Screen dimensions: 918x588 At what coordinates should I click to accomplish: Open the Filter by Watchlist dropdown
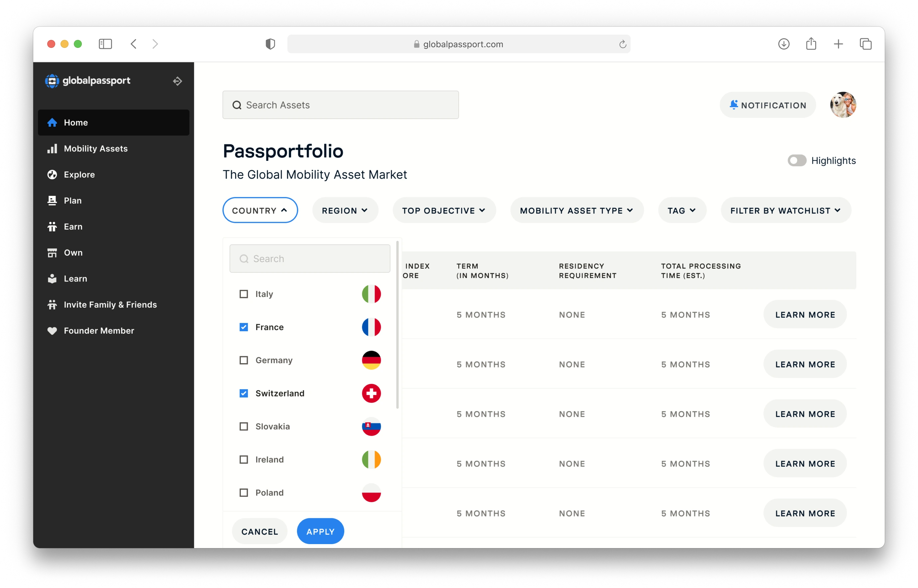click(x=786, y=211)
